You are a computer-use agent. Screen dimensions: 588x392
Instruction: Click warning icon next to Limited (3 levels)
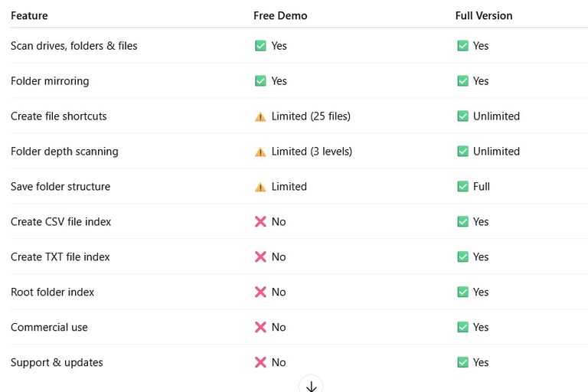click(260, 152)
